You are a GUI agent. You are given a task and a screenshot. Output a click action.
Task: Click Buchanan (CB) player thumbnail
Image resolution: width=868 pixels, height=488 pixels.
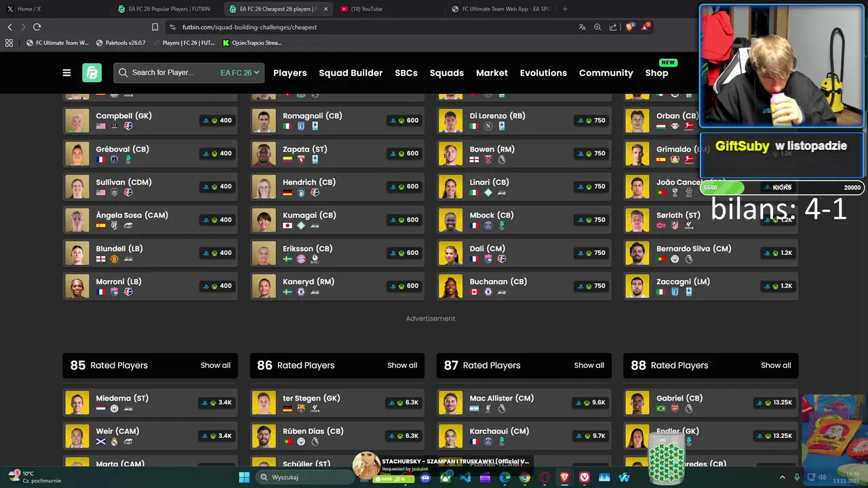tap(451, 286)
